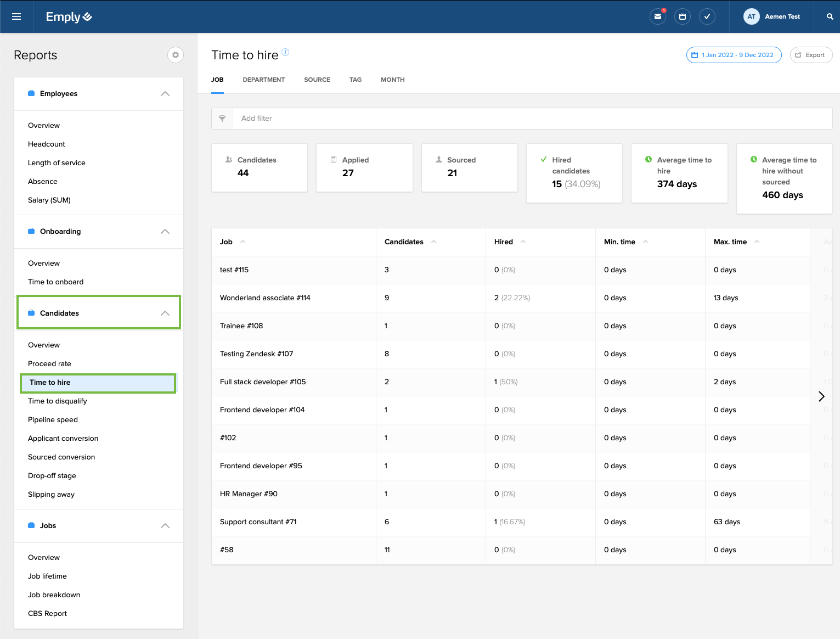The image size is (840, 639).
Task: Open the tasks checkmark icon
Action: tap(707, 16)
